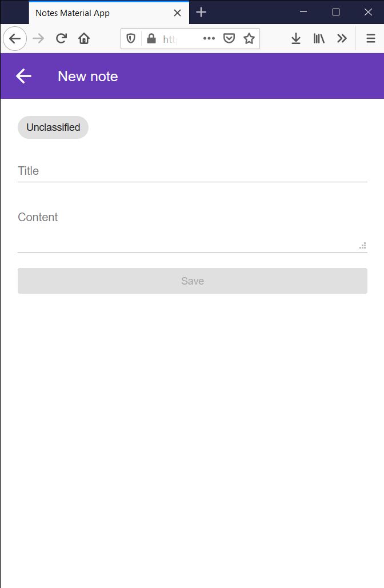Bookmark this page with the star
This screenshot has height=588, width=384.
(x=249, y=39)
